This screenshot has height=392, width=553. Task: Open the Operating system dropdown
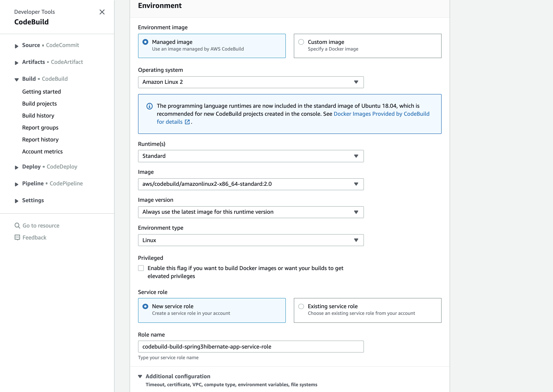click(x=251, y=82)
